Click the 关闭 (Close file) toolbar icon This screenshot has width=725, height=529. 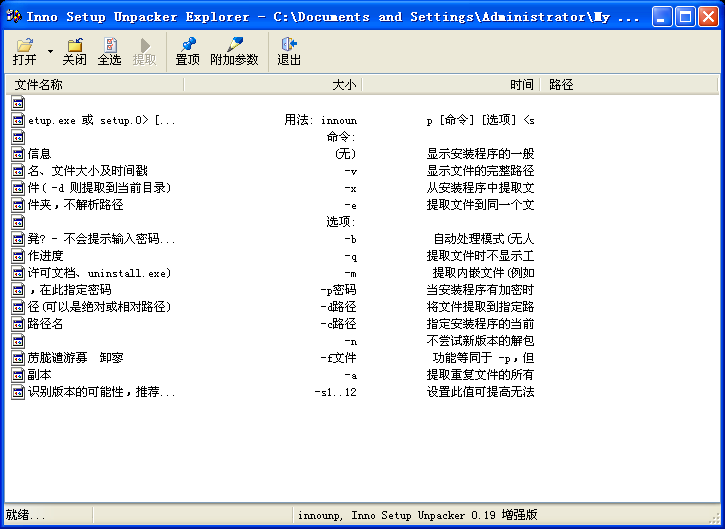coord(74,51)
